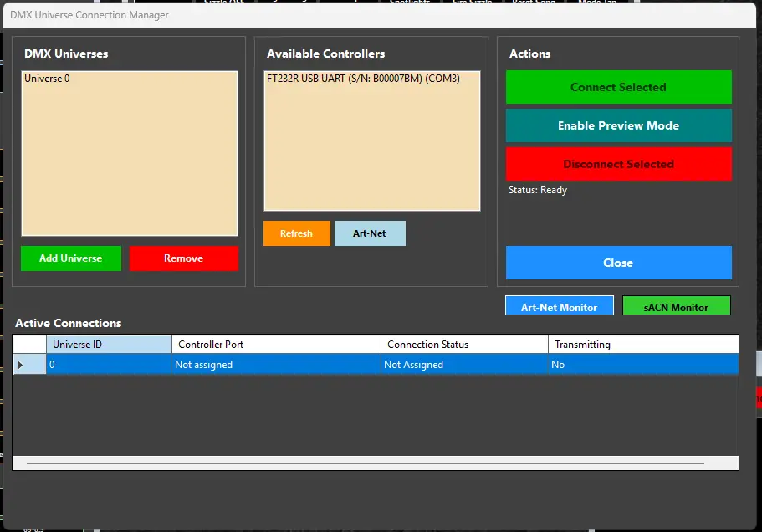Sort by the Universe ID column header
Screen dimensions: 762x532
point(109,345)
